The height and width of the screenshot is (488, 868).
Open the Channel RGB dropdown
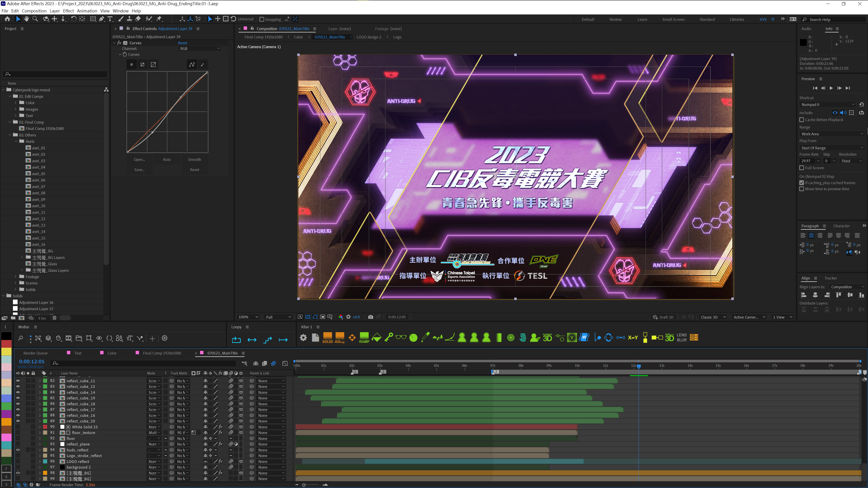click(200, 49)
